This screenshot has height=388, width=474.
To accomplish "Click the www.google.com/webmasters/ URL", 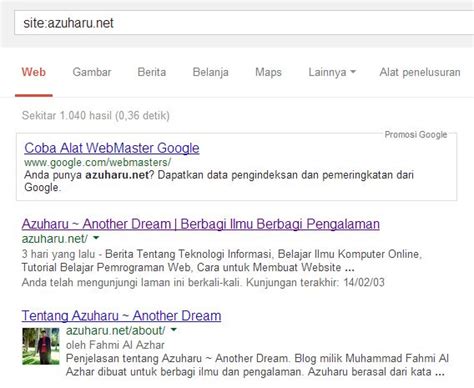I will click(x=97, y=162).
